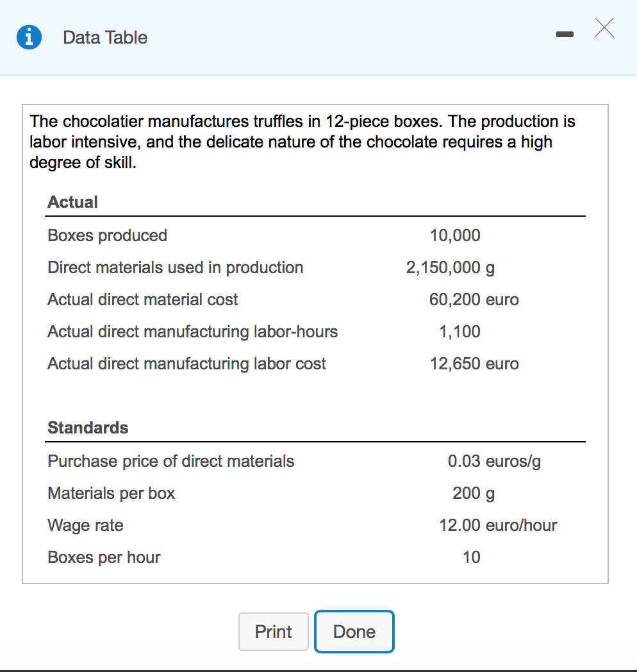Click the 60,200 euro material cost
The width and height of the screenshot is (637, 672).
474,299
